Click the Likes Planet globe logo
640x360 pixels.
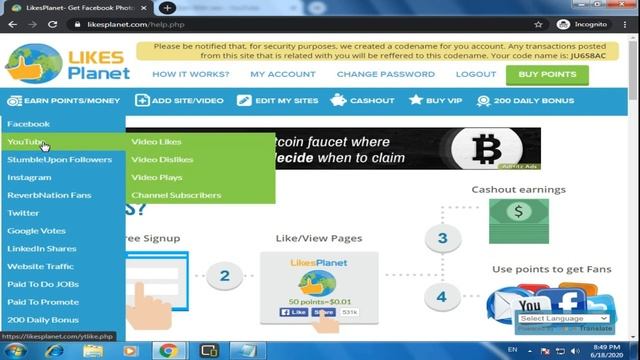click(34, 63)
